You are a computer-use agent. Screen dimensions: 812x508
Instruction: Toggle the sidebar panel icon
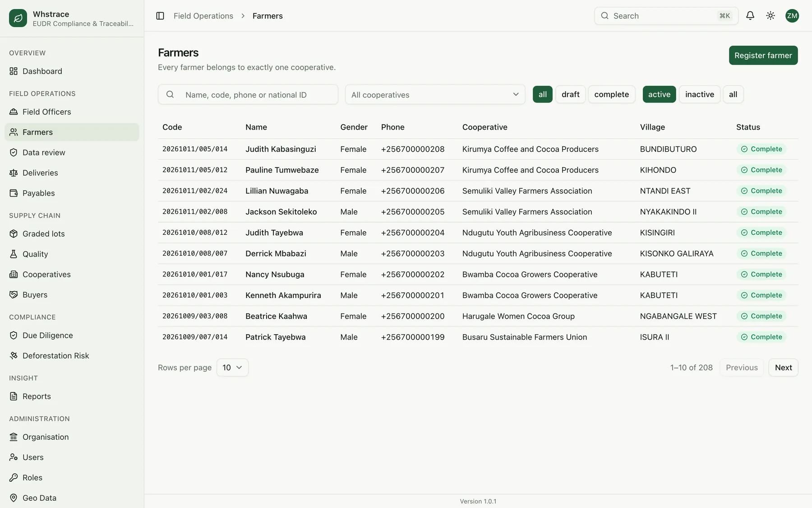click(x=160, y=16)
